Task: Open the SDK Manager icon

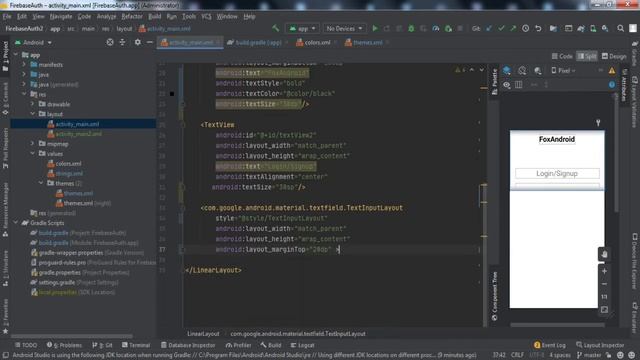Action: (605, 29)
